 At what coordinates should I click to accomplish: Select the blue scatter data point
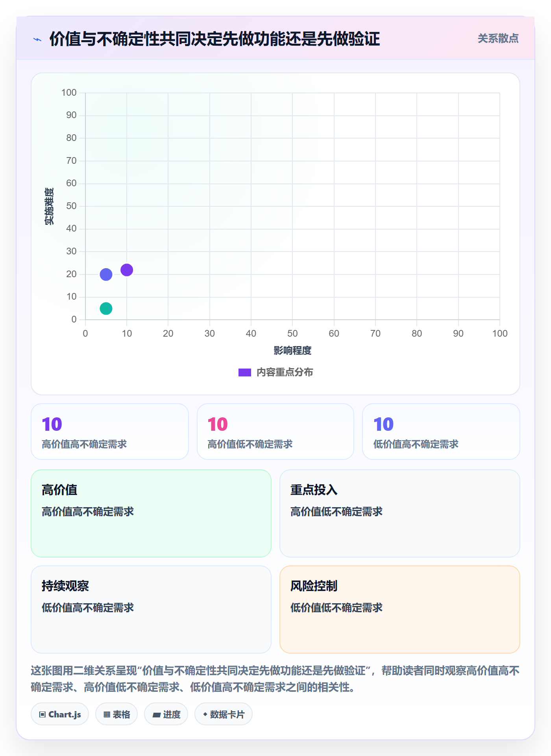[x=106, y=274]
